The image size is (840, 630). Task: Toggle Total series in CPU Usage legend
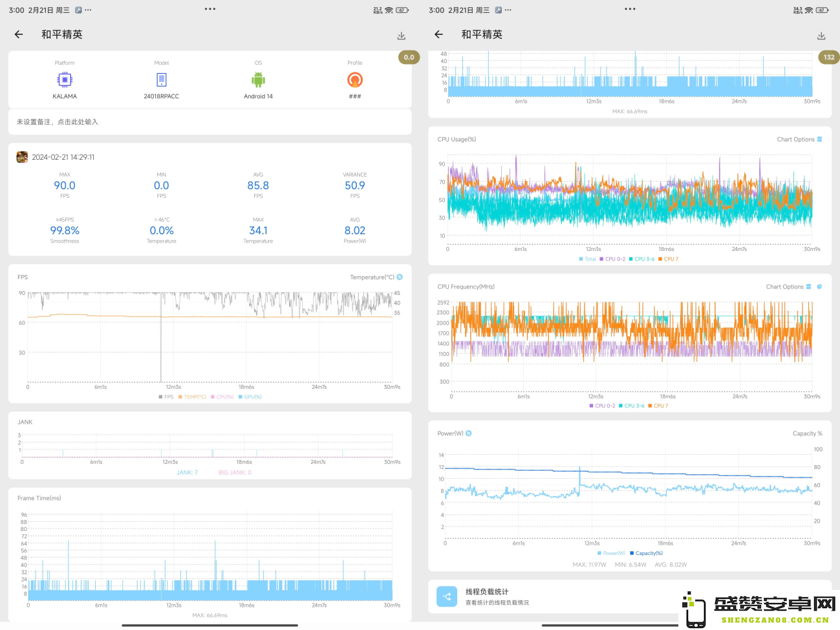click(588, 259)
